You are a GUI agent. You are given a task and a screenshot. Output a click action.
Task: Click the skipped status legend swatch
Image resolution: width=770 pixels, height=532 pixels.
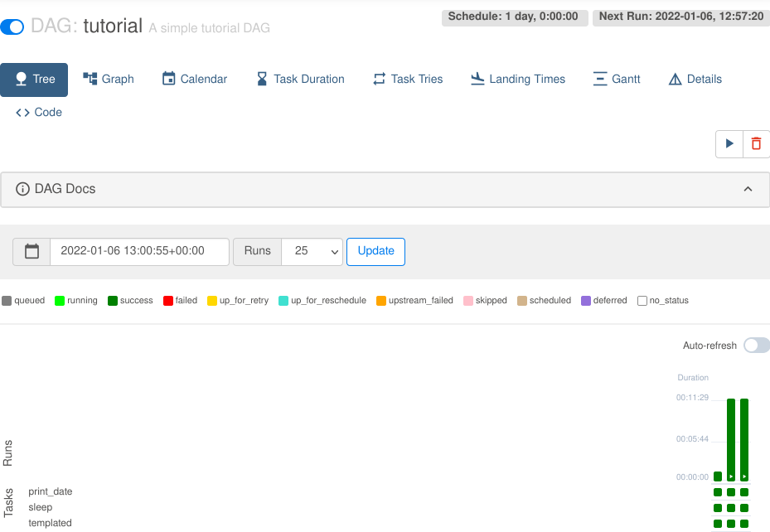(x=468, y=301)
